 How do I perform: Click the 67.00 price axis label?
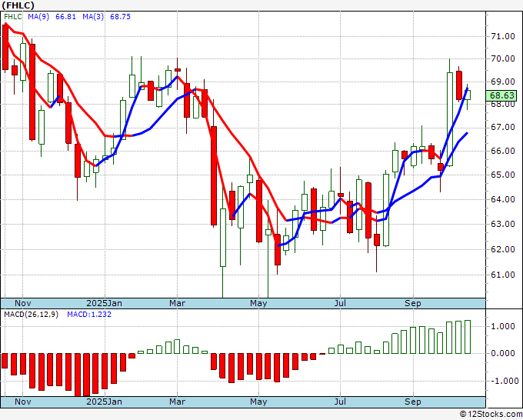tap(503, 128)
